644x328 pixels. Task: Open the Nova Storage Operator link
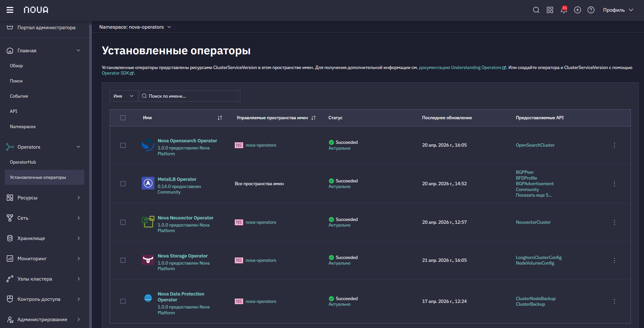pos(183,256)
